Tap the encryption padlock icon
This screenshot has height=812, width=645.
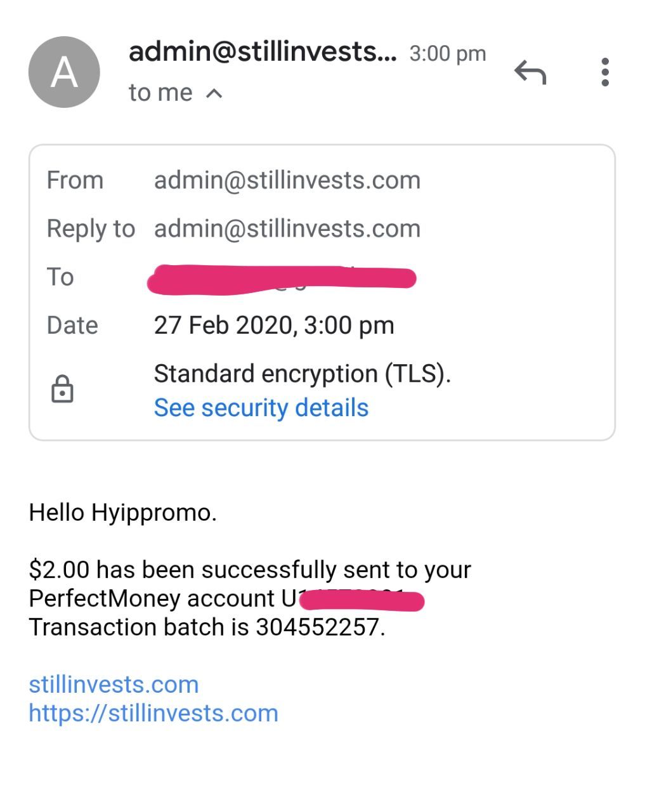click(x=62, y=389)
